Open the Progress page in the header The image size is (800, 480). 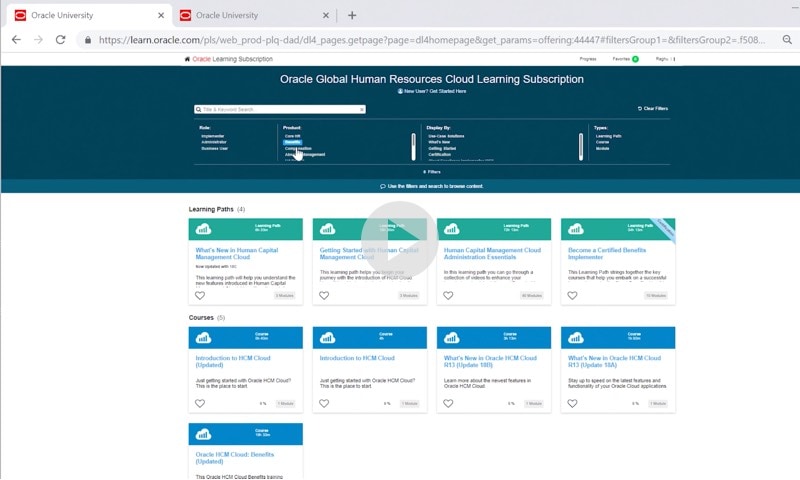[588, 59]
